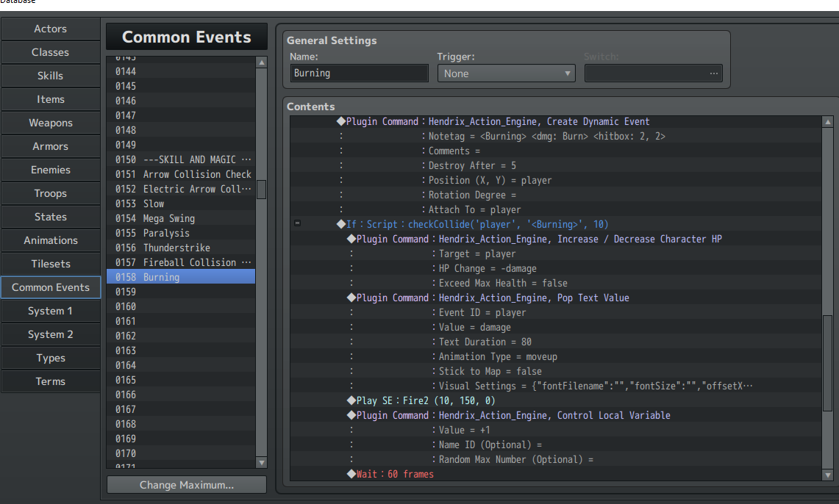Select the Pop Text Value plugin command
Image resolution: width=839 pixels, height=504 pixels.
tap(555, 298)
